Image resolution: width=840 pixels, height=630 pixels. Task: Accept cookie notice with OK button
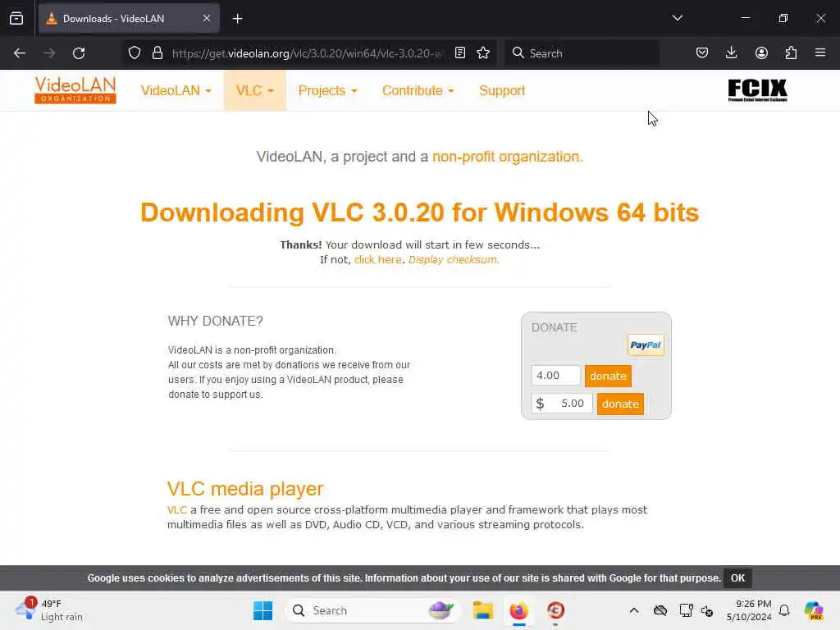tap(737, 578)
